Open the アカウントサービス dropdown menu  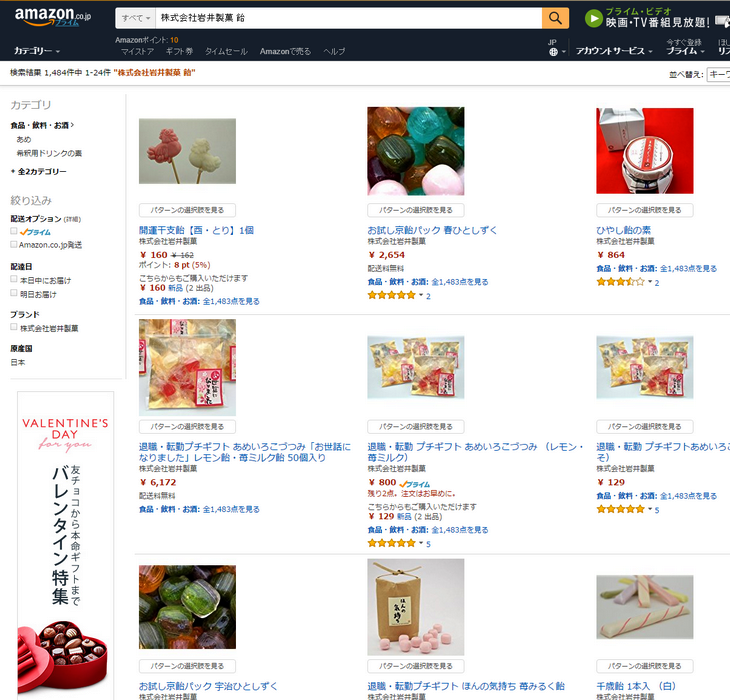614,51
